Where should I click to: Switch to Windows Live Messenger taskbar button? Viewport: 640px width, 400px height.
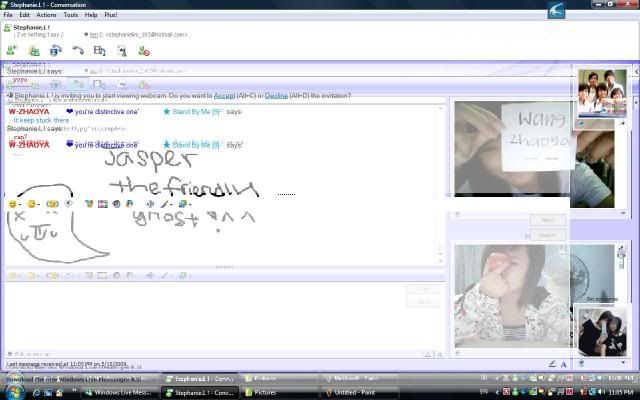121,392
